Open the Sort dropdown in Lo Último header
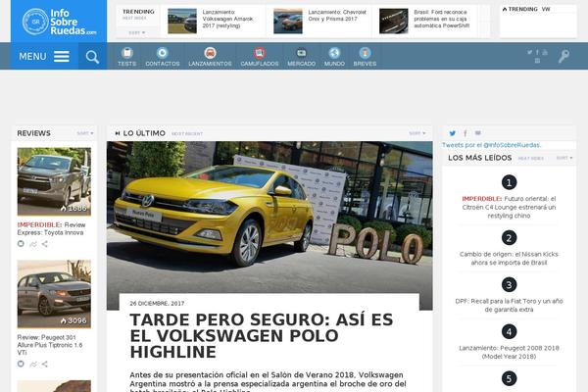The height and width of the screenshot is (392, 588). click(x=417, y=133)
